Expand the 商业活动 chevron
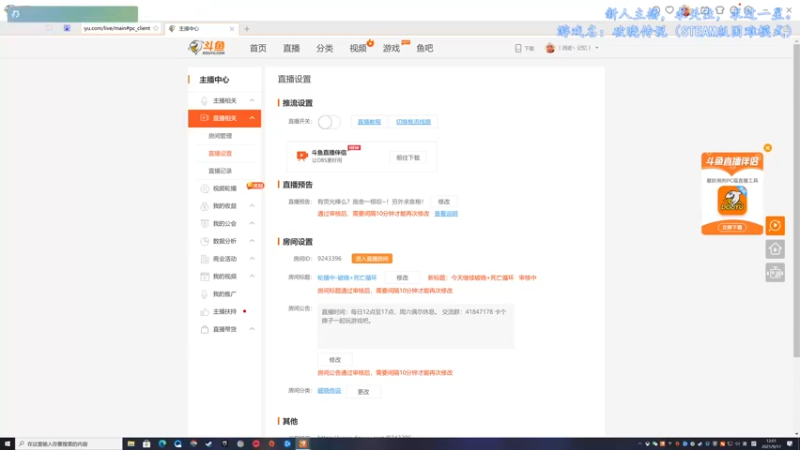This screenshot has width=800, height=450. [x=252, y=259]
